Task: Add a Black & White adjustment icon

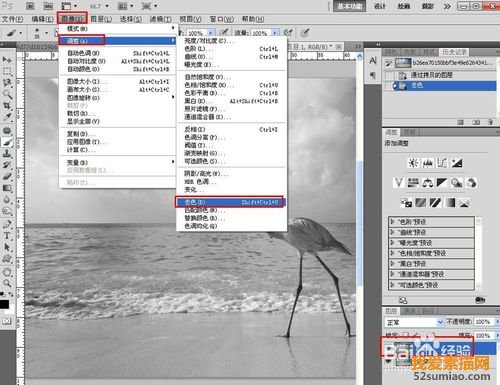Action: [442, 183]
